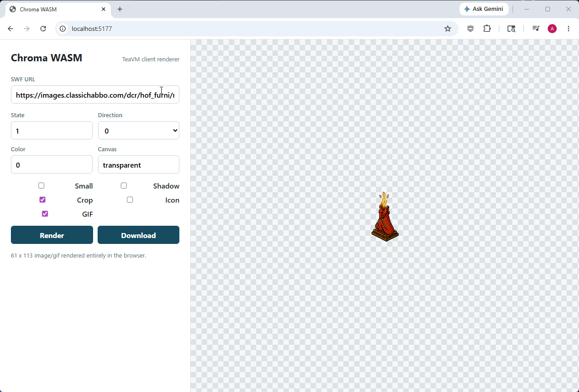
Task: Reload the localhost page
Action: [43, 29]
